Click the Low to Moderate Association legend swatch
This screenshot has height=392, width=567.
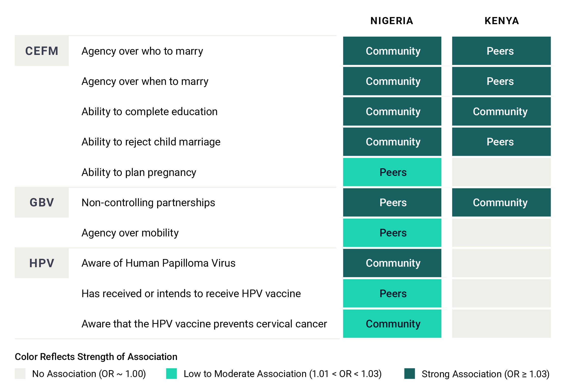click(x=171, y=373)
